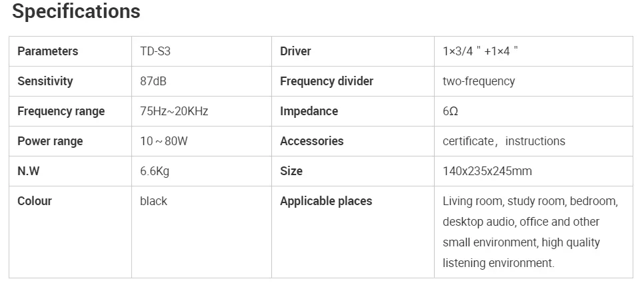Click the 6.6Kg weight value
The height and width of the screenshot is (285, 644).
[155, 171]
